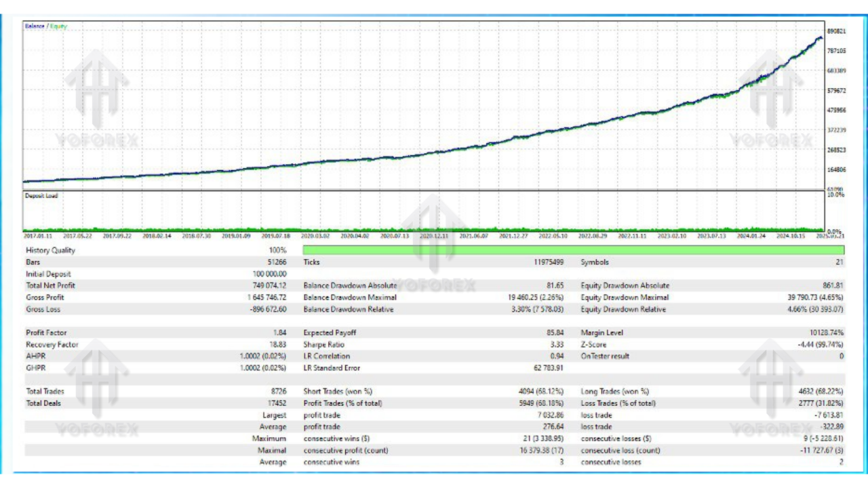The height and width of the screenshot is (488, 868).
Task: Select the Total Net Profit value 749 074.12
Action: click(x=268, y=286)
